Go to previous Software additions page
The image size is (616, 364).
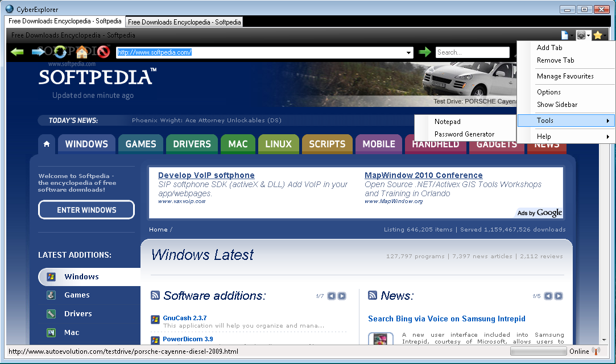pyautogui.click(x=332, y=296)
